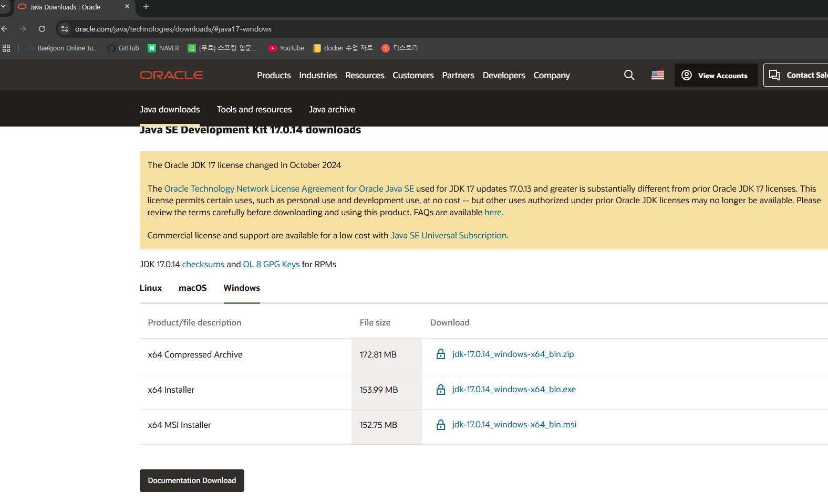Click the 'Download' column header

450,322
